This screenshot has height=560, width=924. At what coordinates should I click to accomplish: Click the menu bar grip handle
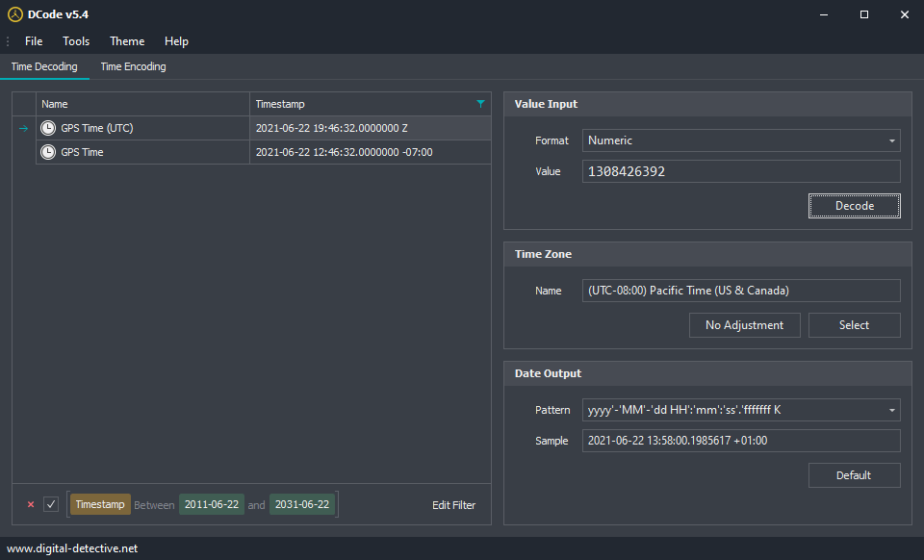8,41
